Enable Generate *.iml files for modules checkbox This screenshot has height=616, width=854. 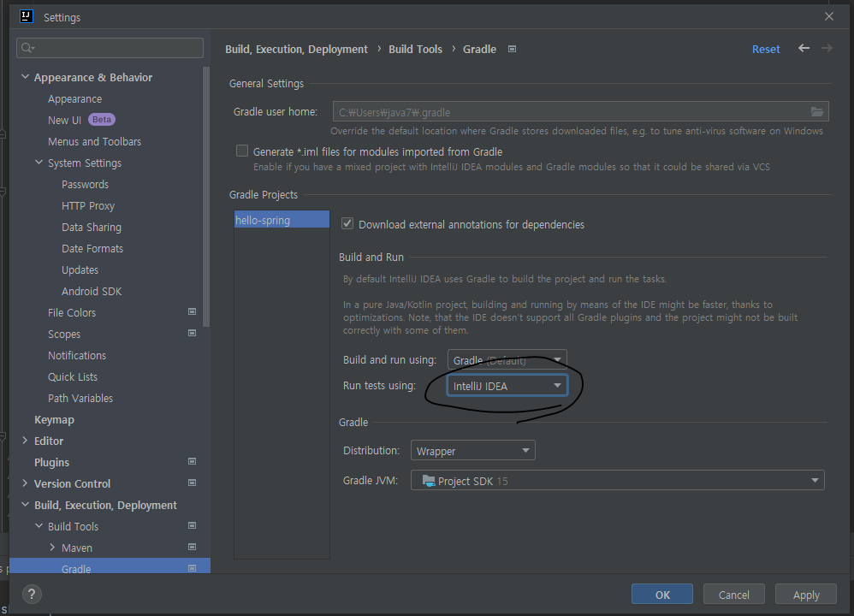pyautogui.click(x=242, y=151)
